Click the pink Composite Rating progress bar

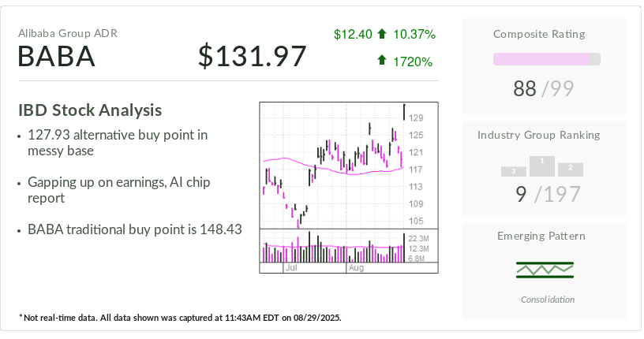click(x=546, y=59)
